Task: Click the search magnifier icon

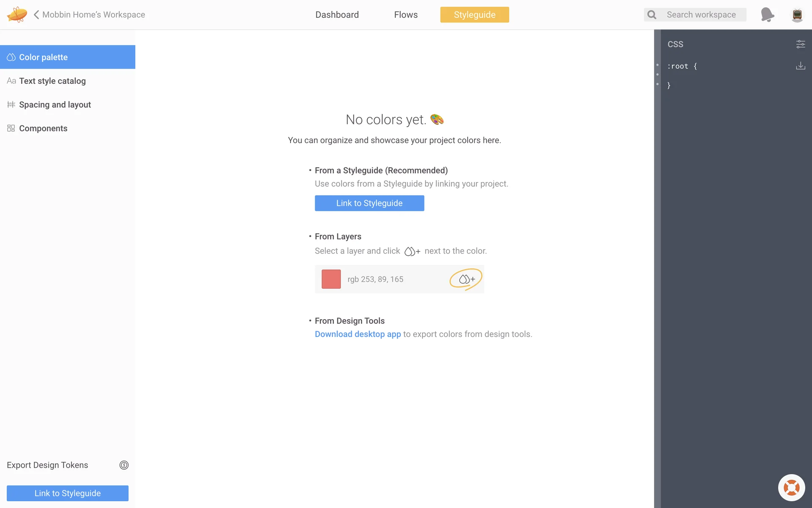Action: tap(652, 15)
